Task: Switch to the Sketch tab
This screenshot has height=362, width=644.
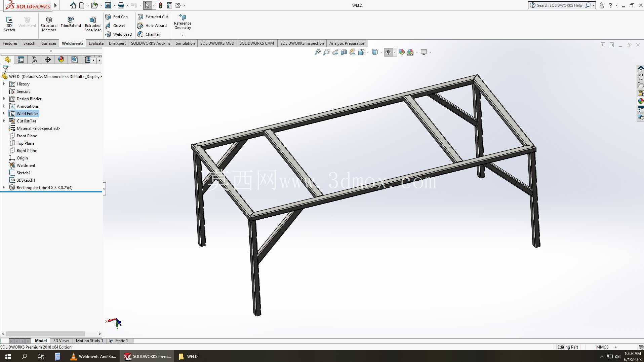Action: click(29, 43)
